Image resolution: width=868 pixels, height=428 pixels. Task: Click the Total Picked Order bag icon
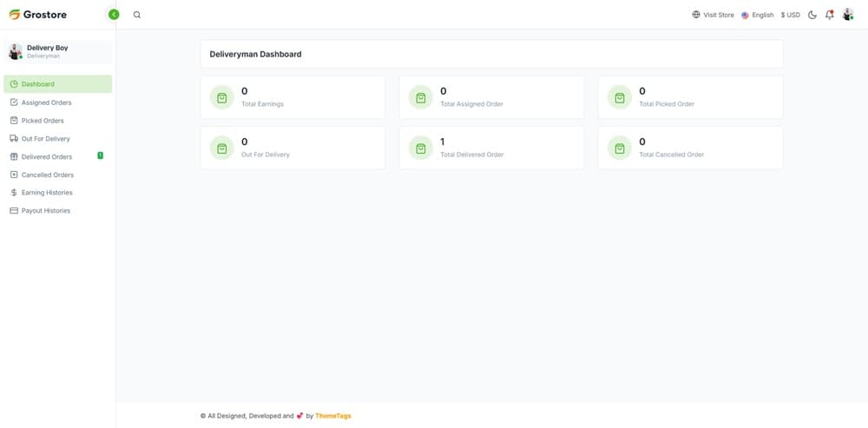click(620, 97)
